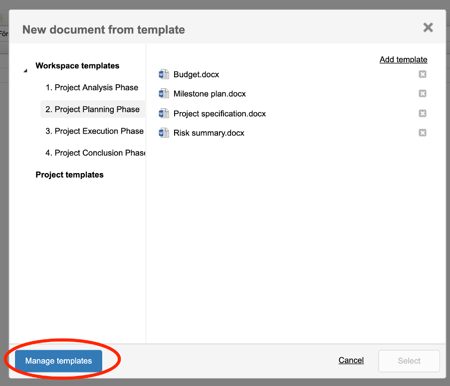This screenshot has width=450, height=386.
Task: Delete the Project specification.docx template
Action: click(x=422, y=113)
